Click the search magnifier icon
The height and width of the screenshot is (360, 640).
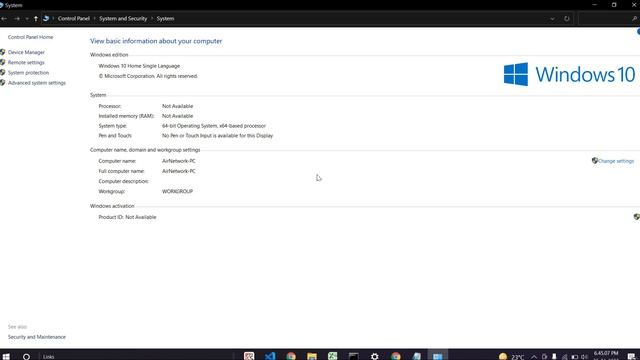[x=635, y=19]
